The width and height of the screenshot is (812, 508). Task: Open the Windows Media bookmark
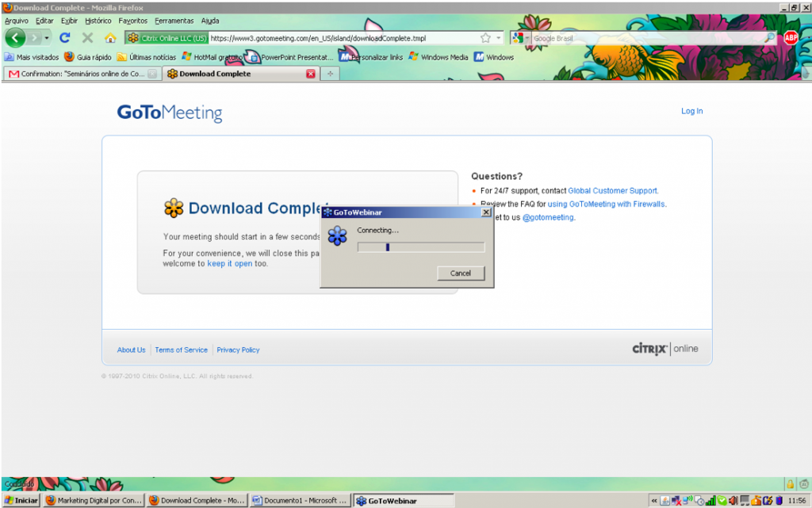click(x=438, y=57)
